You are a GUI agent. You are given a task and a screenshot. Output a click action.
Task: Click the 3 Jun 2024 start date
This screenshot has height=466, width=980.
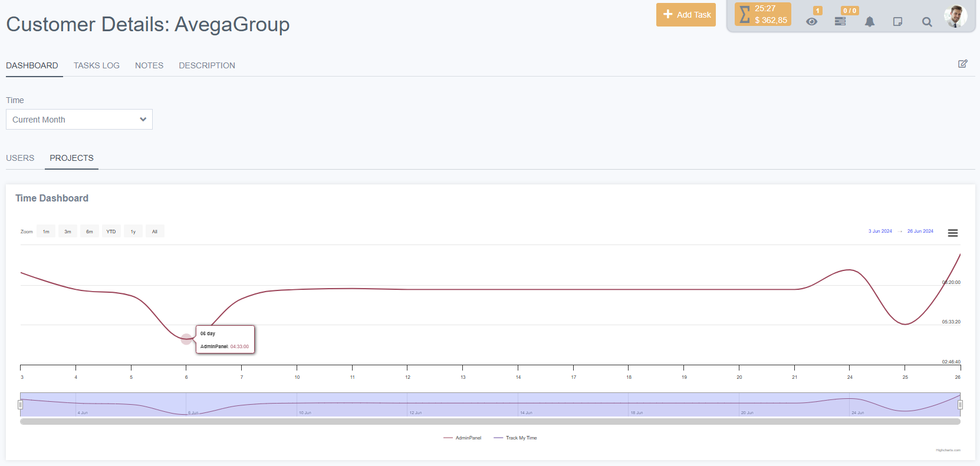point(880,231)
